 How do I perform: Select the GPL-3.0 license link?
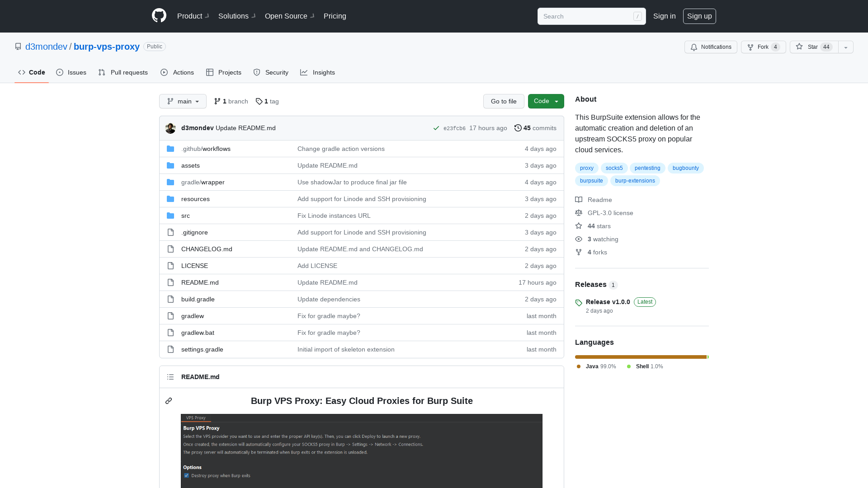click(x=610, y=213)
